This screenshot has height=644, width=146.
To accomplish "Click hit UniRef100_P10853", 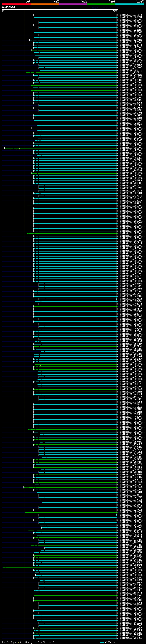I will tap(131, 158).
